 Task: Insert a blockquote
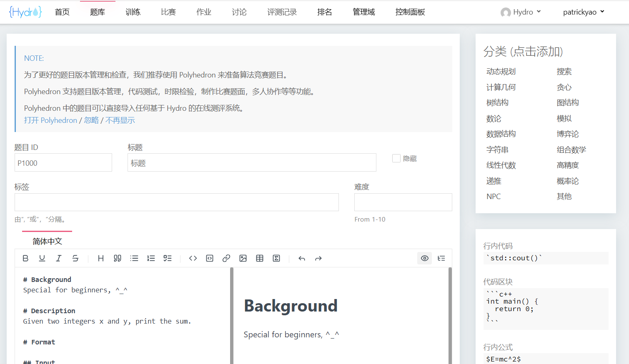[118, 258]
